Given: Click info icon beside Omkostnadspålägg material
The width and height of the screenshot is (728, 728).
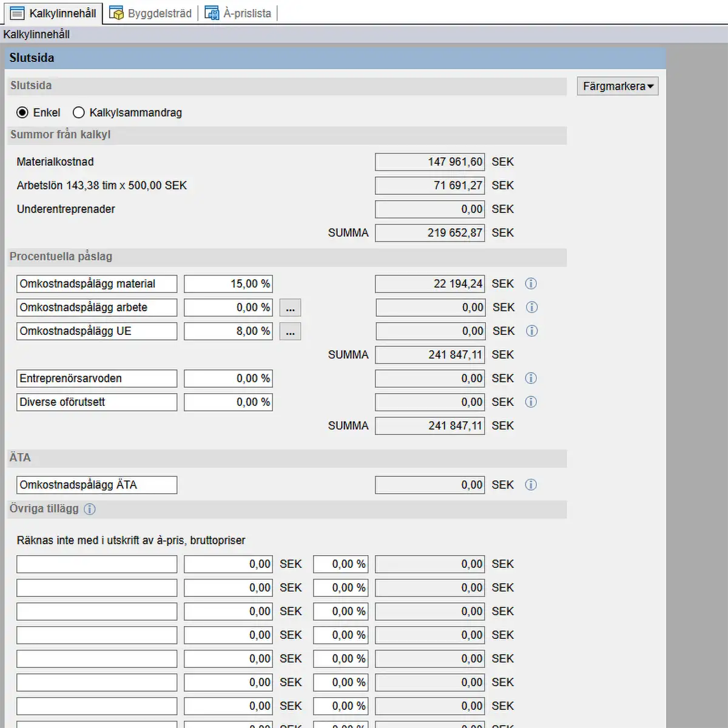Looking at the screenshot, I should pyautogui.click(x=531, y=284).
